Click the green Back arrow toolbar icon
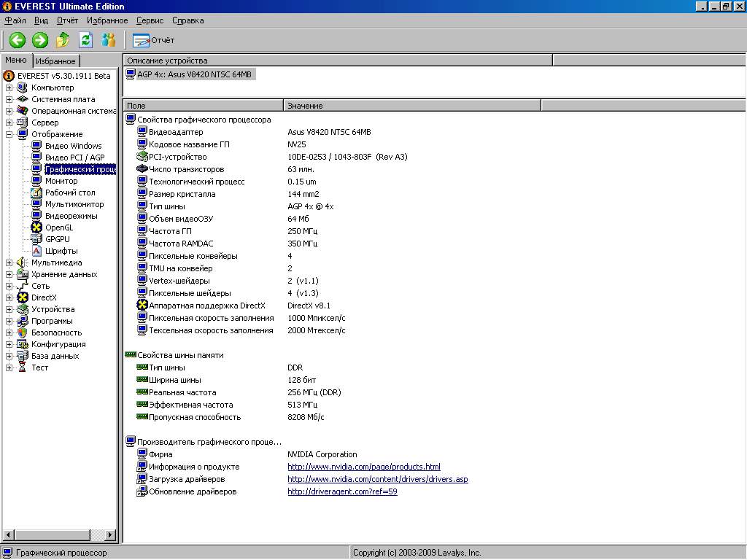 (x=18, y=40)
